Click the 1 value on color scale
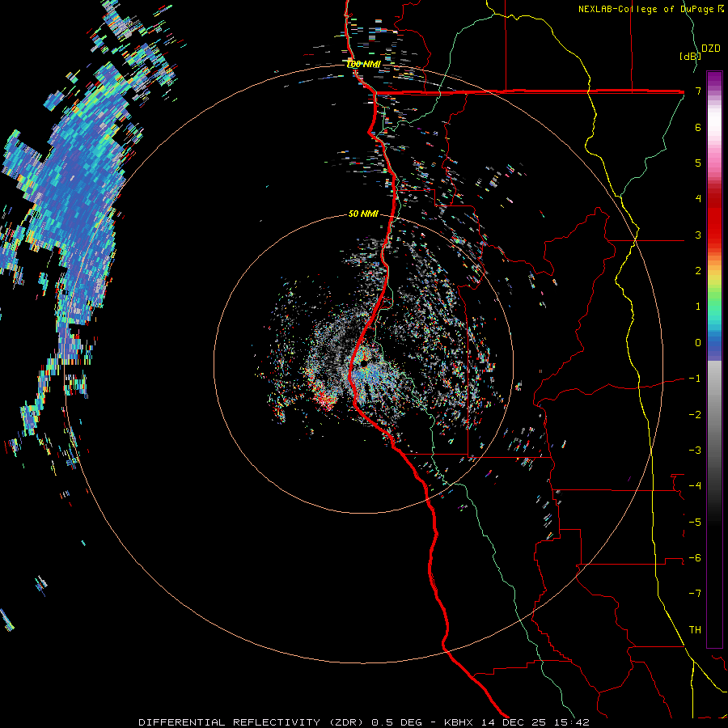 (x=698, y=307)
